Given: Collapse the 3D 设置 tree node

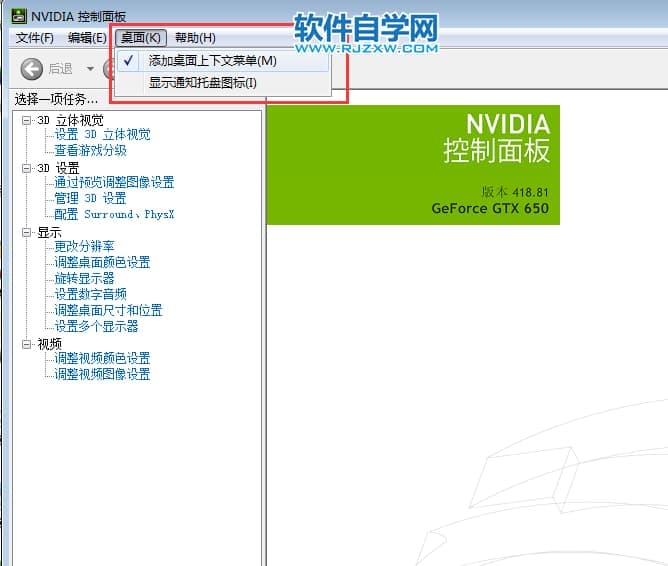Looking at the screenshot, I should coord(27,168).
